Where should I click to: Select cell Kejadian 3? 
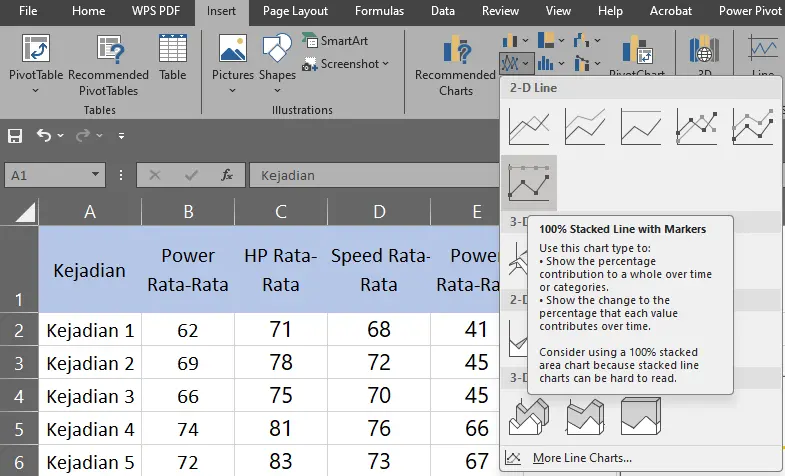pos(90,396)
